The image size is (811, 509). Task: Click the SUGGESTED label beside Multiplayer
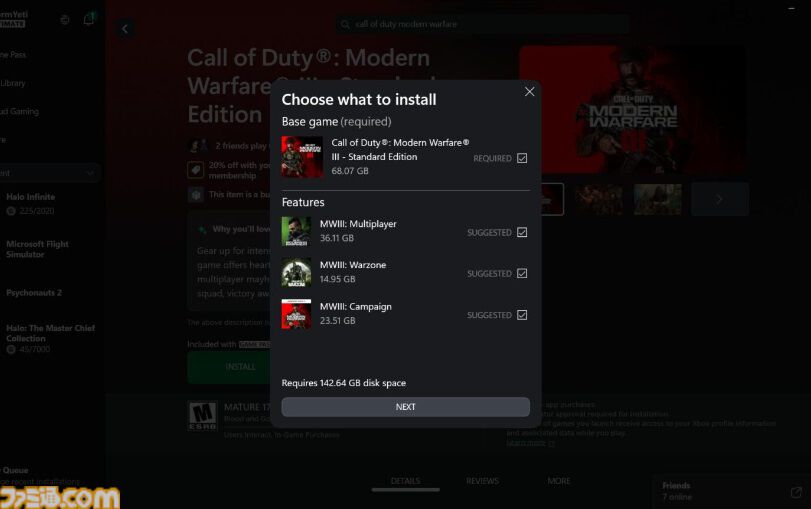(489, 233)
